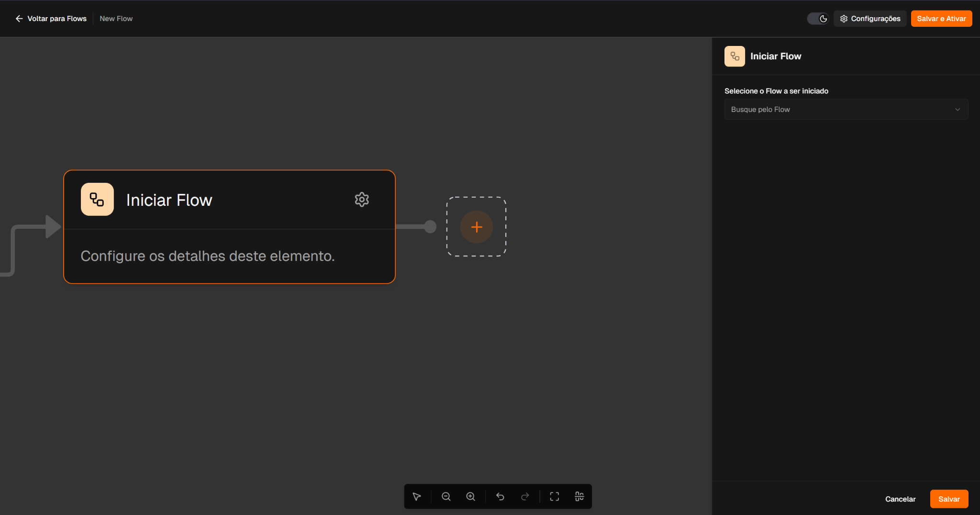Open the gear settings on Iniciar Flow node

tap(362, 200)
